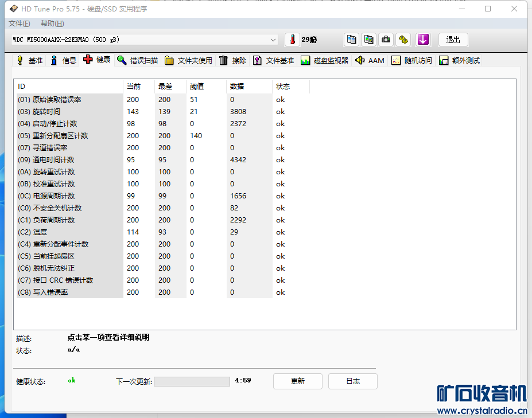Click the next-update progress bar

coord(192,381)
